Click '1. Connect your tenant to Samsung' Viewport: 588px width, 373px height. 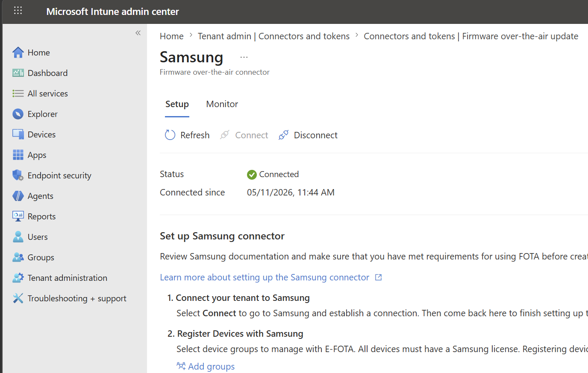(x=238, y=298)
